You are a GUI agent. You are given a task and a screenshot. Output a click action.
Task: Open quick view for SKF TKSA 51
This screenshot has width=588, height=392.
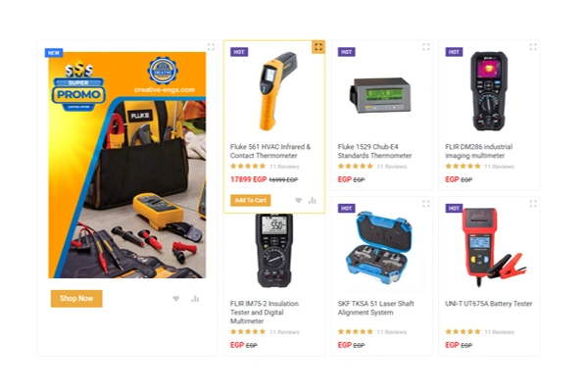(426, 203)
